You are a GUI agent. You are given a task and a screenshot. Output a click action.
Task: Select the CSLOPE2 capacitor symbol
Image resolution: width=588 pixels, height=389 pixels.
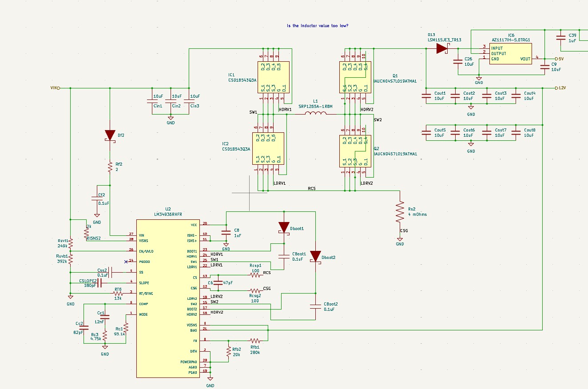[100, 282]
